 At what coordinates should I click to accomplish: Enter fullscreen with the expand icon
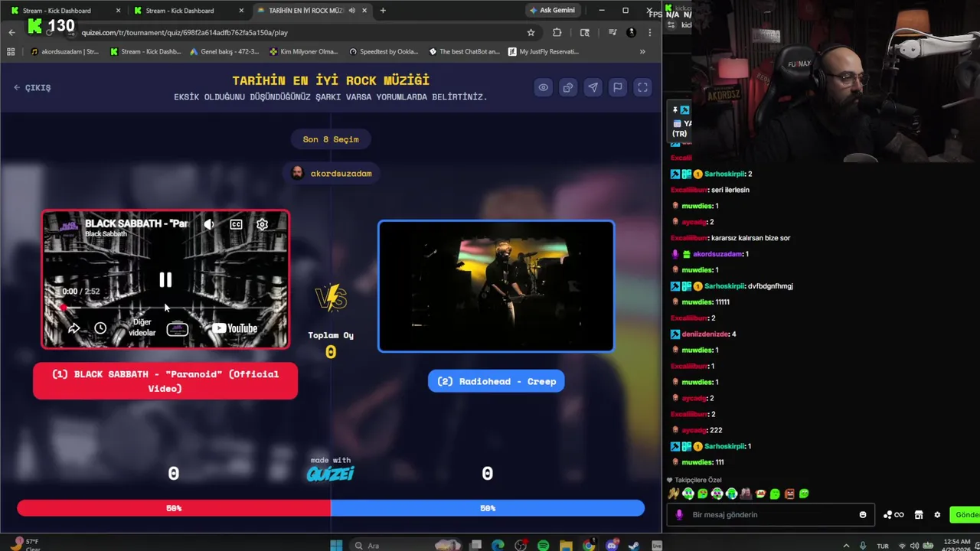[642, 87]
